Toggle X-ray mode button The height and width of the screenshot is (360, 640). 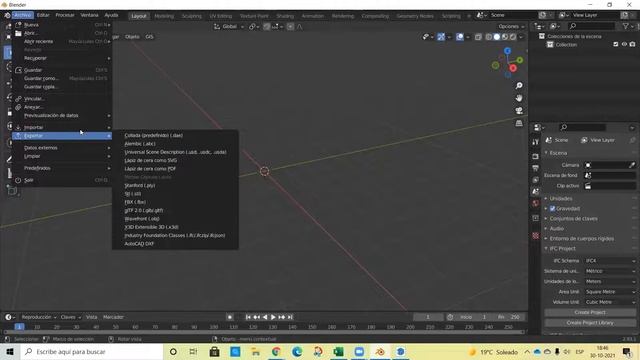click(x=478, y=37)
